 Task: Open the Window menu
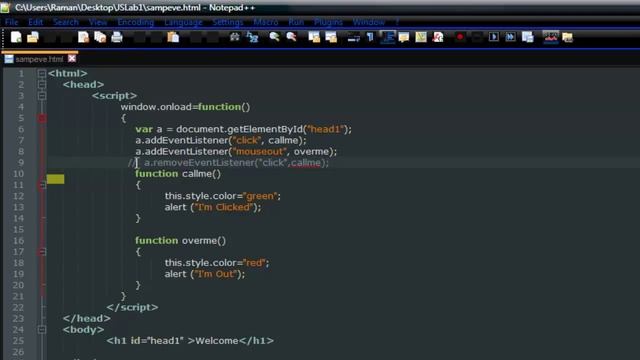(369, 22)
